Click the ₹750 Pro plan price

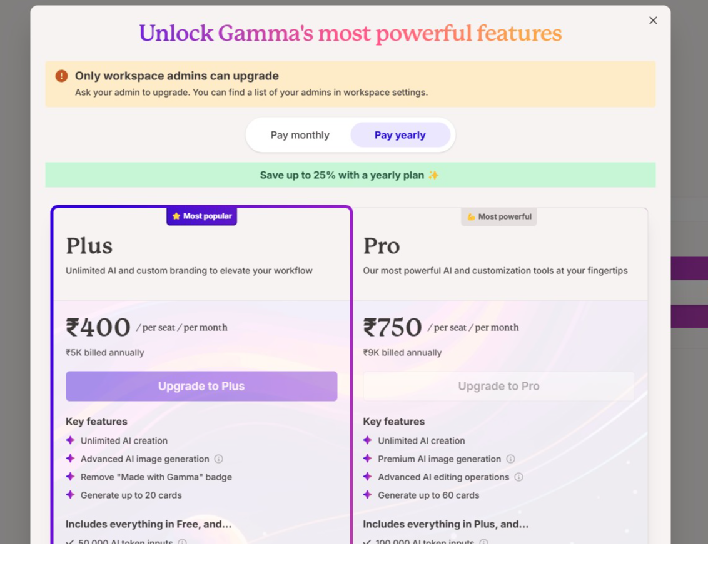coord(393,327)
